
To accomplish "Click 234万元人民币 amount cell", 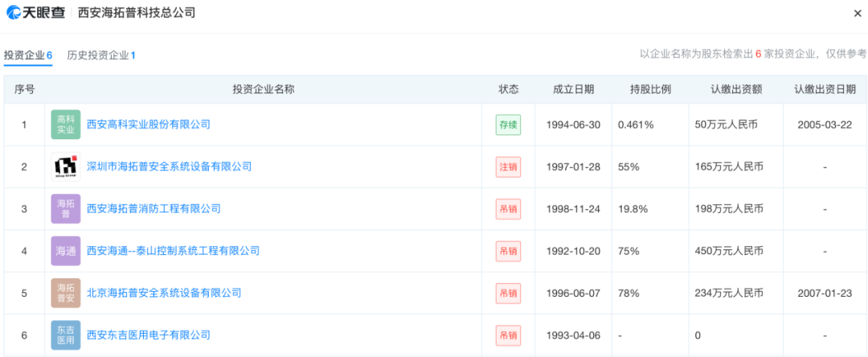I will tap(729, 293).
